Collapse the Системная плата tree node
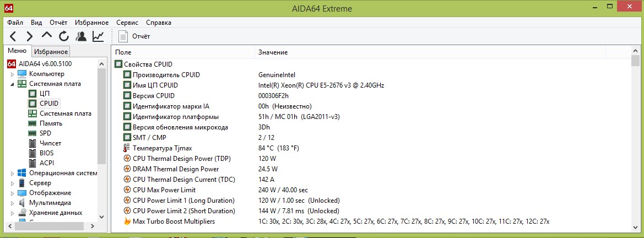The image size is (644, 238). (12, 84)
